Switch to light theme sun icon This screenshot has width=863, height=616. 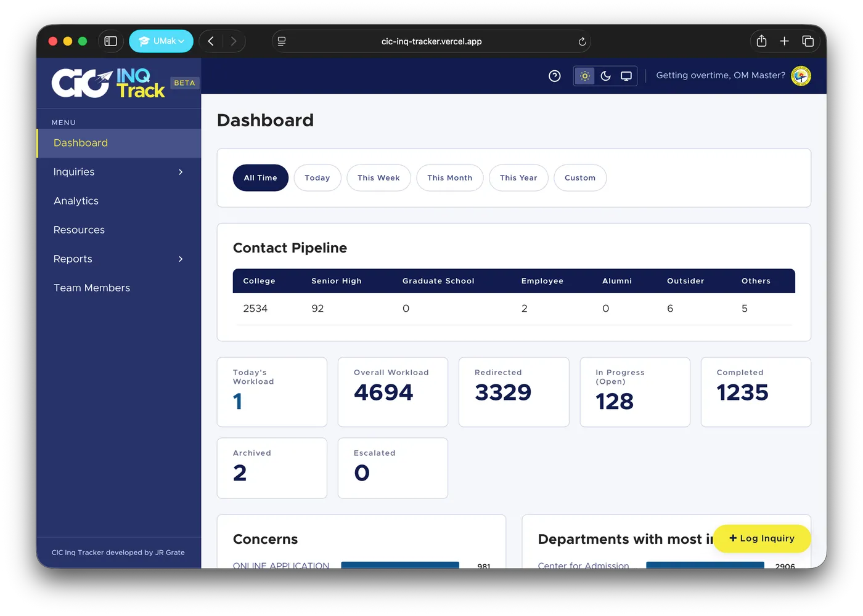(584, 76)
